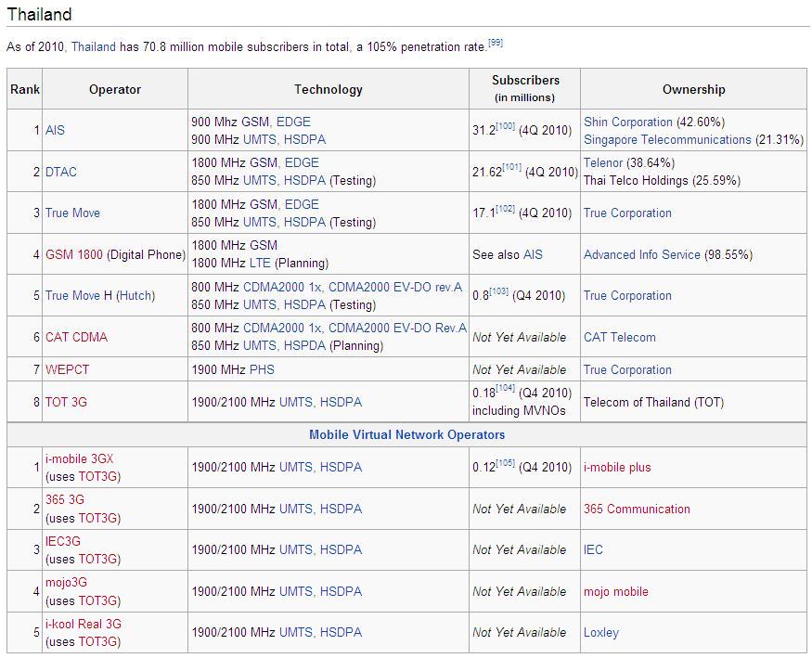
Task: Open the i-mobile plus ownership link
Action: (x=617, y=467)
